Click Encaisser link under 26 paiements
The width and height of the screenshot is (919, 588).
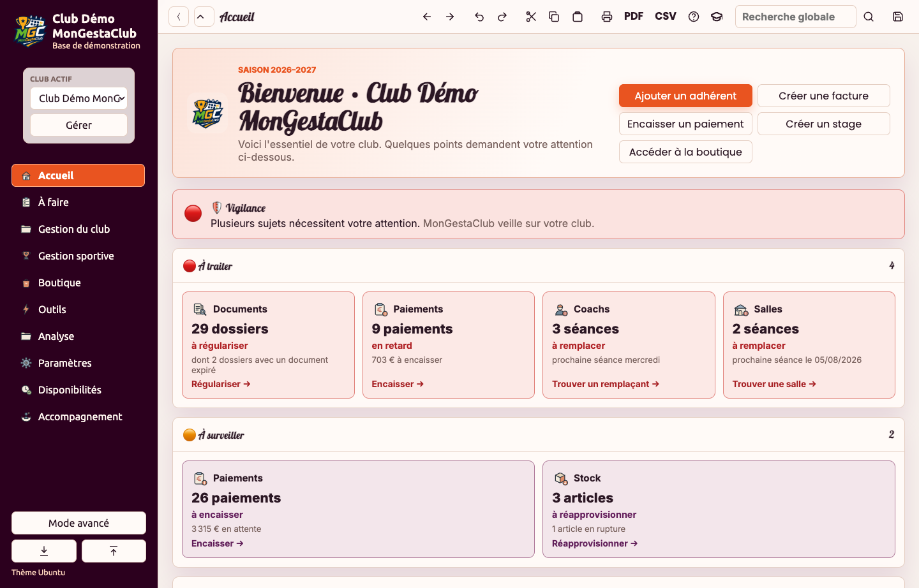(x=218, y=543)
